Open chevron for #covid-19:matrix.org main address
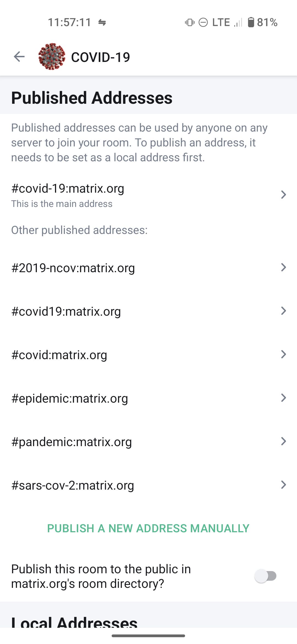 (284, 195)
